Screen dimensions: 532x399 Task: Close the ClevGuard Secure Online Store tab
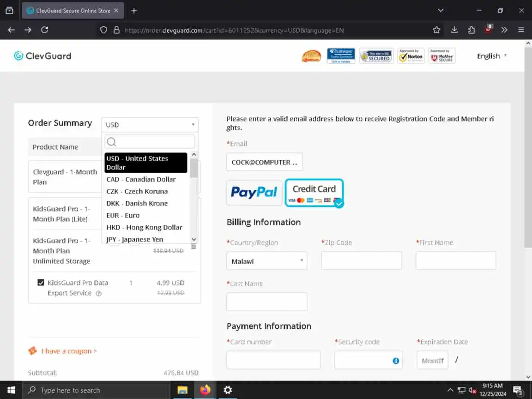coord(116,11)
